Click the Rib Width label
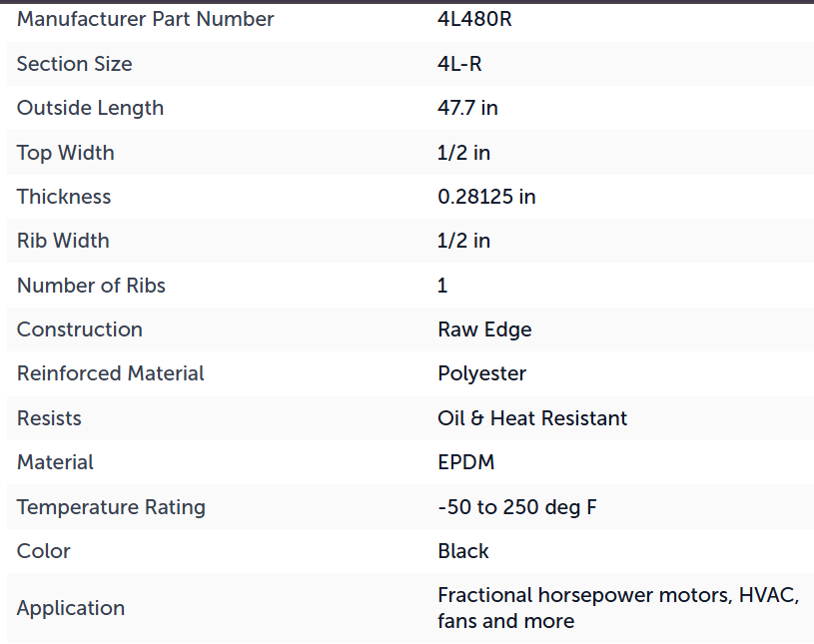This screenshot has height=644, width=814. coord(63,241)
